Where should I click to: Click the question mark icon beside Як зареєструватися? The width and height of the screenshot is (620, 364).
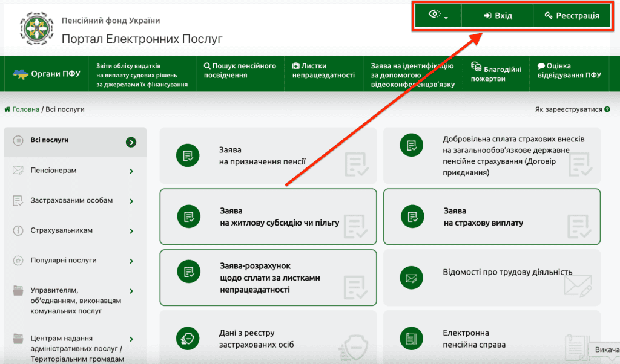tap(607, 109)
